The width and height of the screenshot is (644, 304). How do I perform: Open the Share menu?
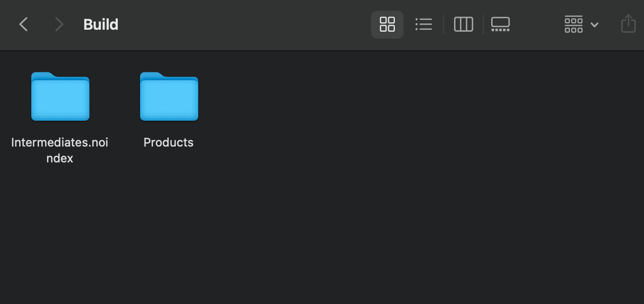tap(628, 24)
